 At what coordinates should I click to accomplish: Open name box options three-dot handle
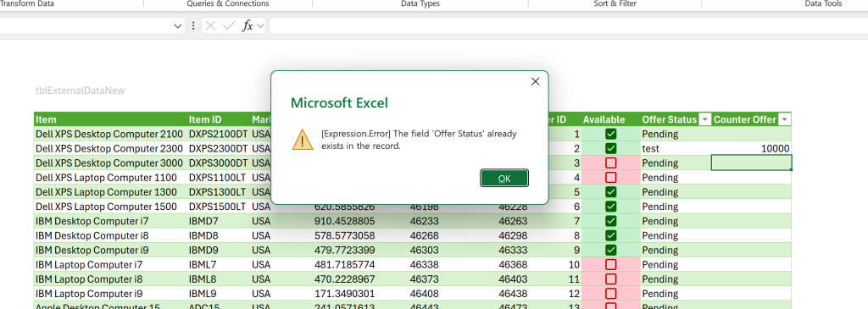(x=192, y=25)
